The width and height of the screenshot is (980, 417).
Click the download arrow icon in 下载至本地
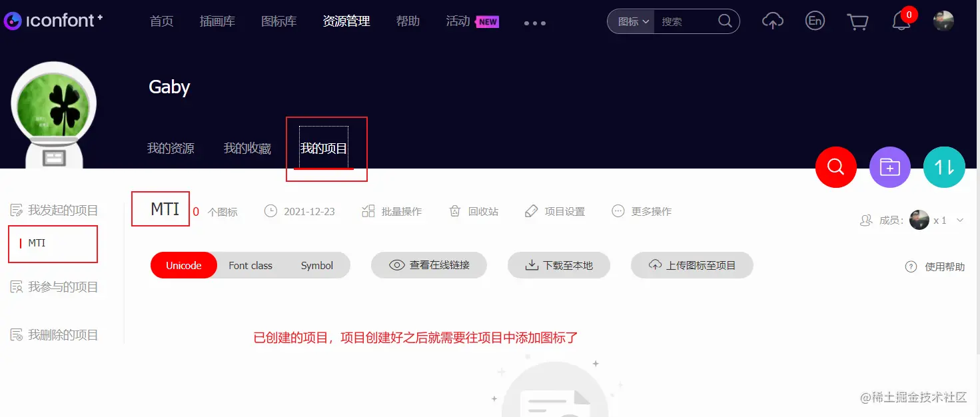[x=532, y=265]
